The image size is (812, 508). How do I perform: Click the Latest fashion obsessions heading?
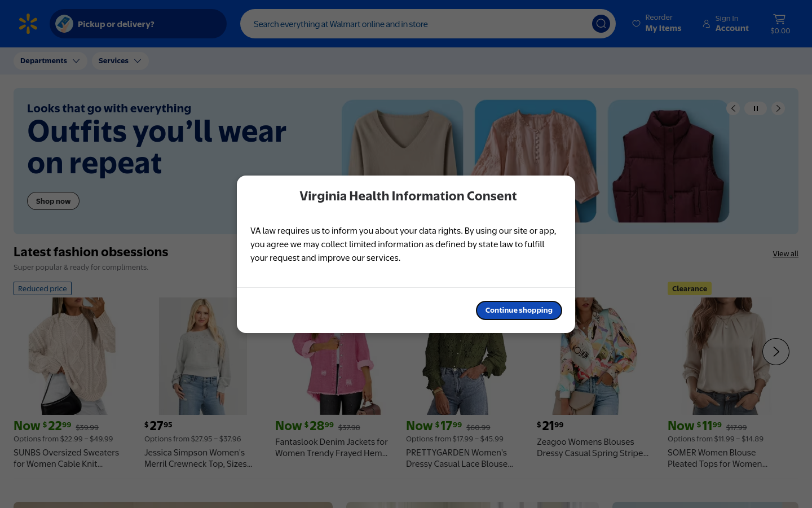coord(91,252)
